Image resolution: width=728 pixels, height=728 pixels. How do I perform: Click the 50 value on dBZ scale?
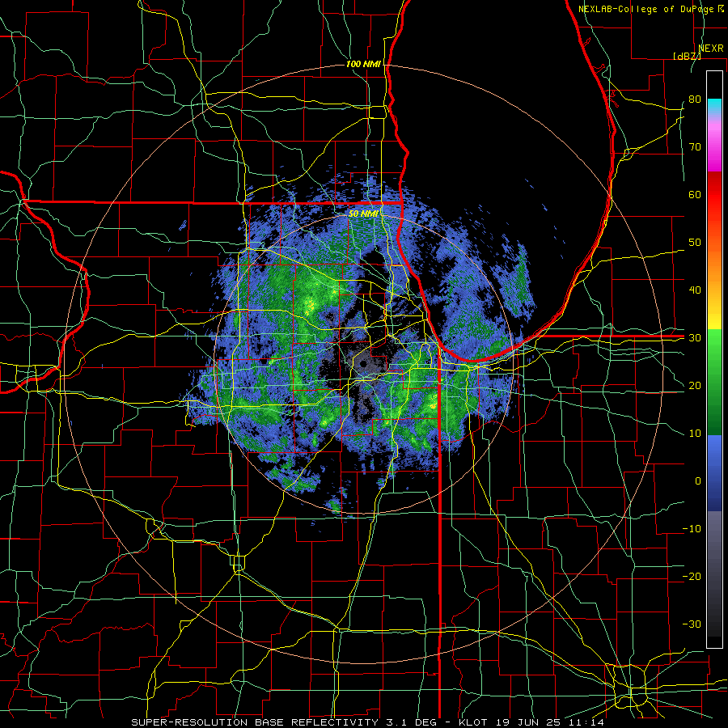click(x=695, y=243)
